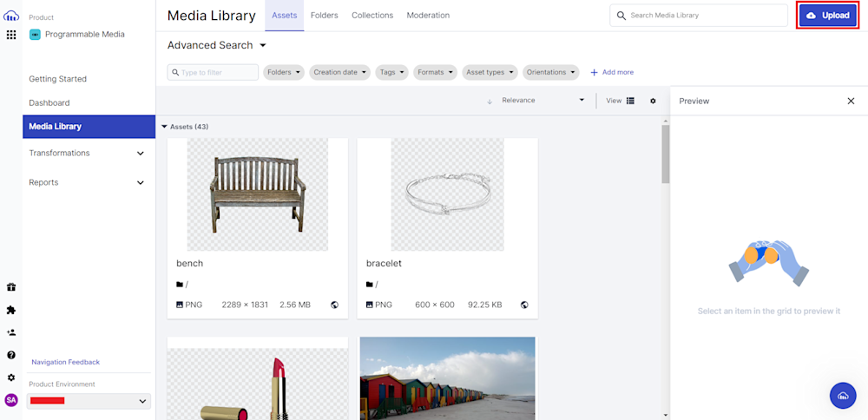The width and height of the screenshot is (868, 420).
Task: Click the globe icon on bench asset
Action: click(334, 305)
